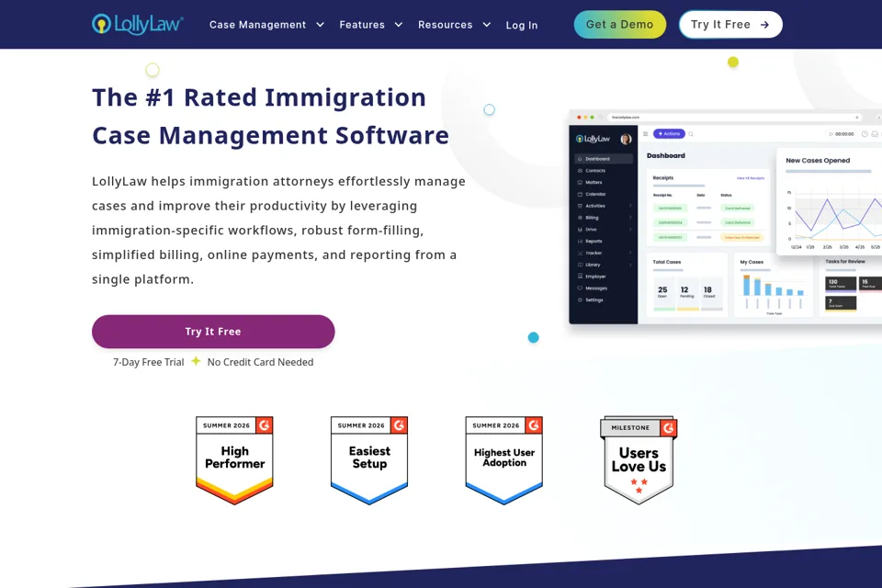882x588 pixels.
Task: Click the Easiest Setup G2 badge
Action: click(369, 460)
